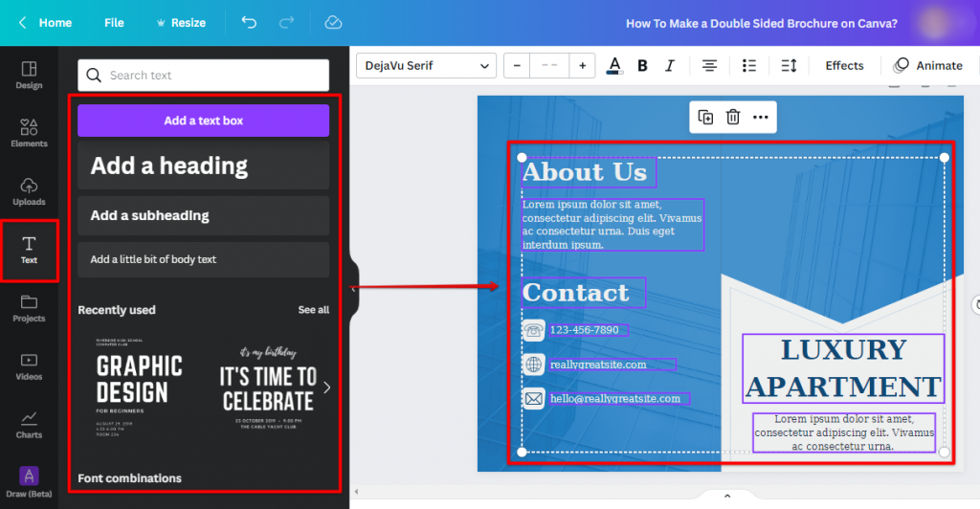Click the undo arrow icon
The width and height of the screenshot is (980, 509).
249,22
